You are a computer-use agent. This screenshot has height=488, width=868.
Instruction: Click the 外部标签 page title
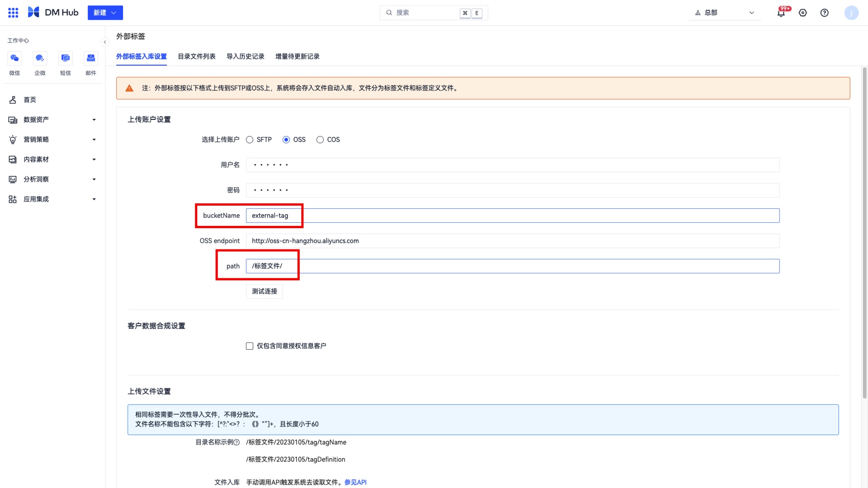pyautogui.click(x=131, y=36)
